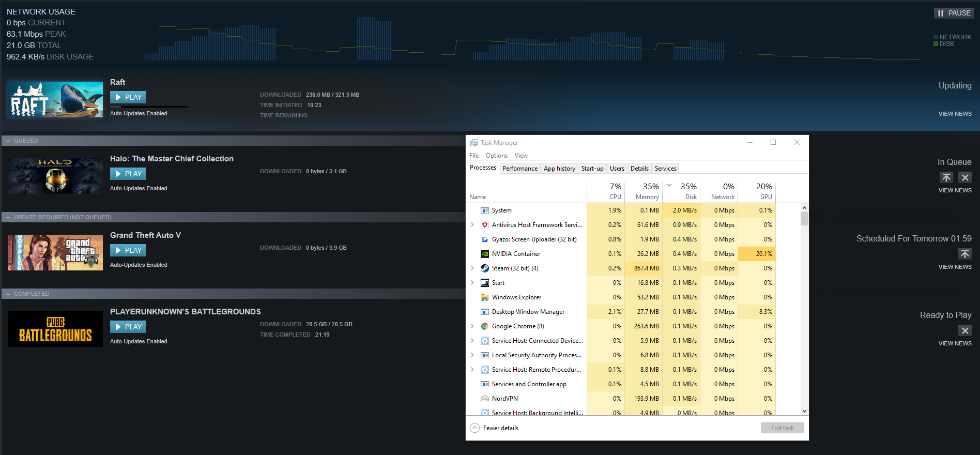Select the Steam process icon
Viewport: 980px width, 455px height.
pos(485,268)
